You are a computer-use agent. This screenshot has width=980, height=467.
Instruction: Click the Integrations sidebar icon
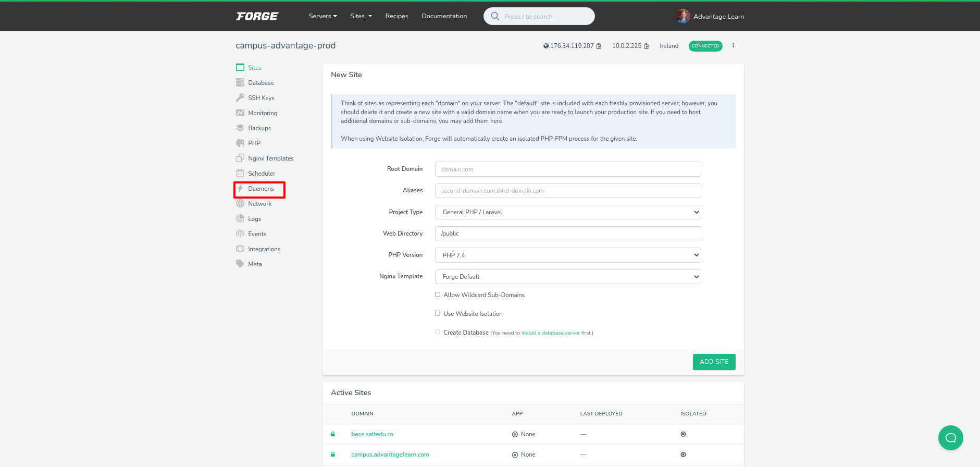[240, 249]
